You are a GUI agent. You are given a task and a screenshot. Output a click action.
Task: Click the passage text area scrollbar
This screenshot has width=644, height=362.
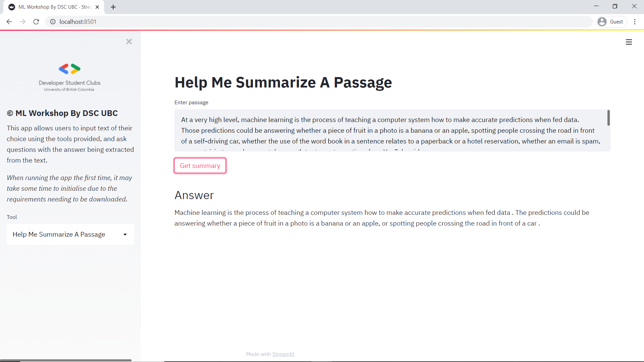tap(608, 118)
